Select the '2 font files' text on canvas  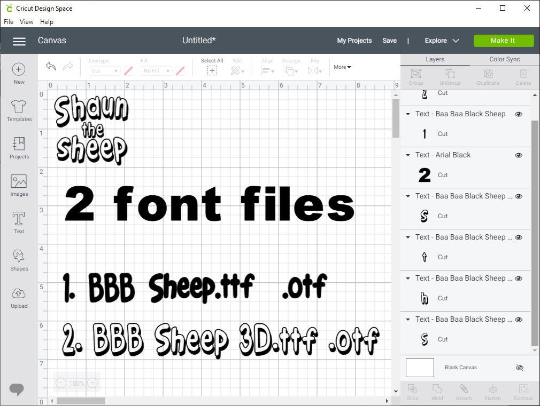pyautogui.click(x=209, y=204)
